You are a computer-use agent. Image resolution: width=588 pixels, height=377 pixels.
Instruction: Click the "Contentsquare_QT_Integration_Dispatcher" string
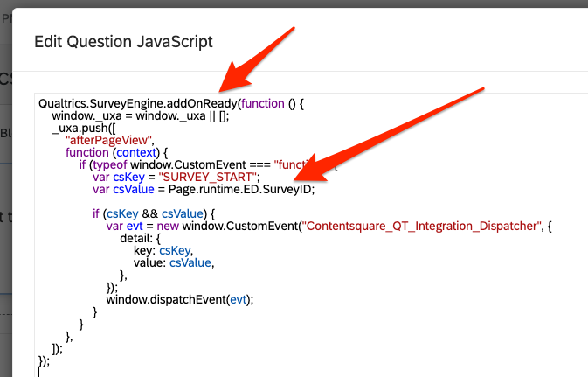pos(422,226)
